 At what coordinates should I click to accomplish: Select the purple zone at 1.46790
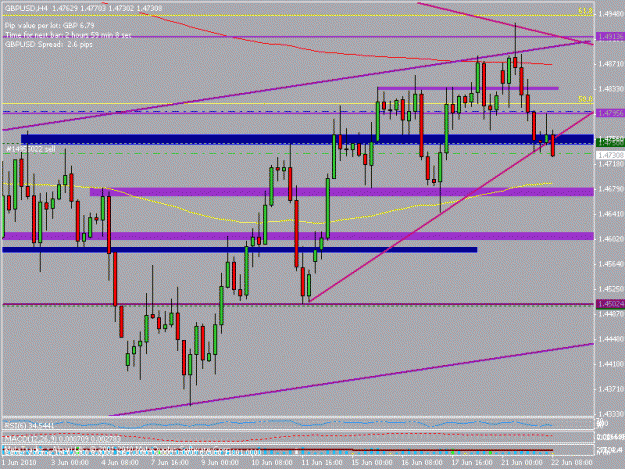point(342,192)
